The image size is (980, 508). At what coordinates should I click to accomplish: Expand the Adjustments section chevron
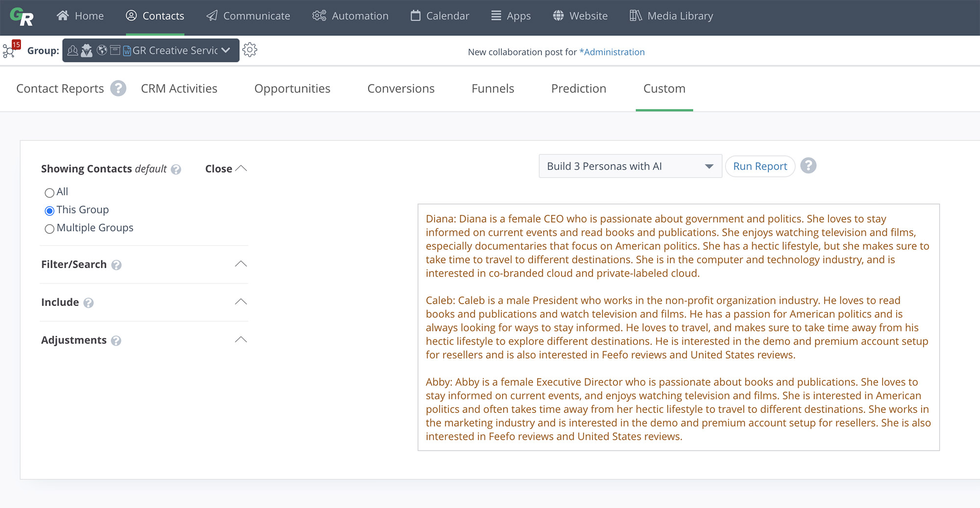pyautogui.click(x=241, y=339)
